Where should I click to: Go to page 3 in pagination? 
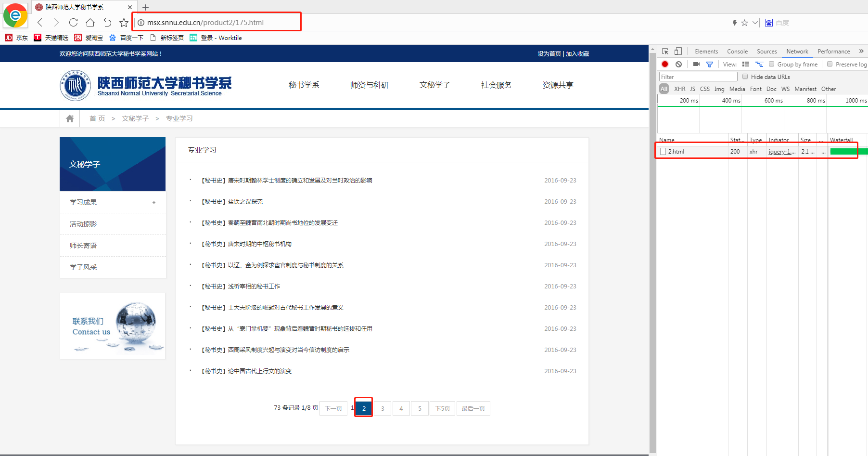point(383,408)
